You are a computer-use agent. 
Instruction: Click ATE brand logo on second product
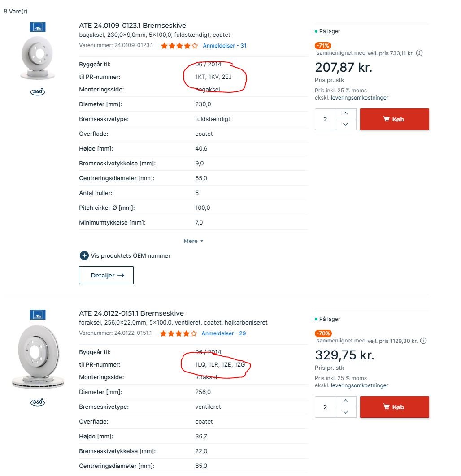coord(38,315)
